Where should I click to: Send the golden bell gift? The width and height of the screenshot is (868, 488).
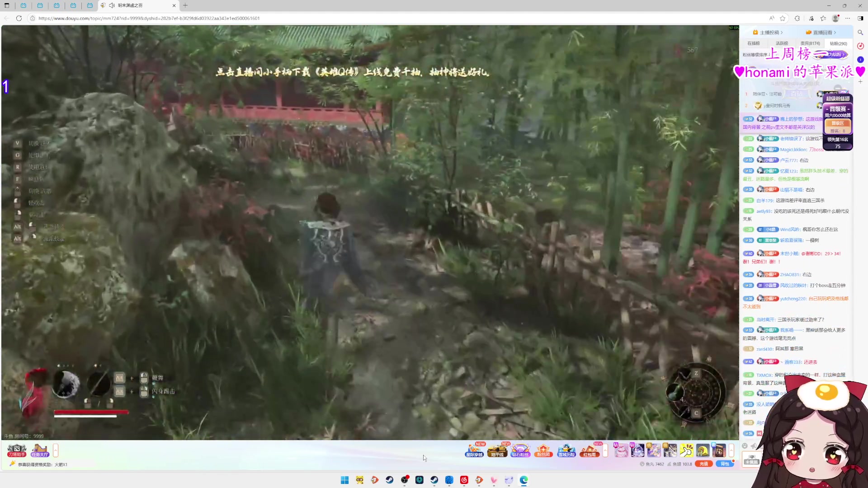[703, 450]
